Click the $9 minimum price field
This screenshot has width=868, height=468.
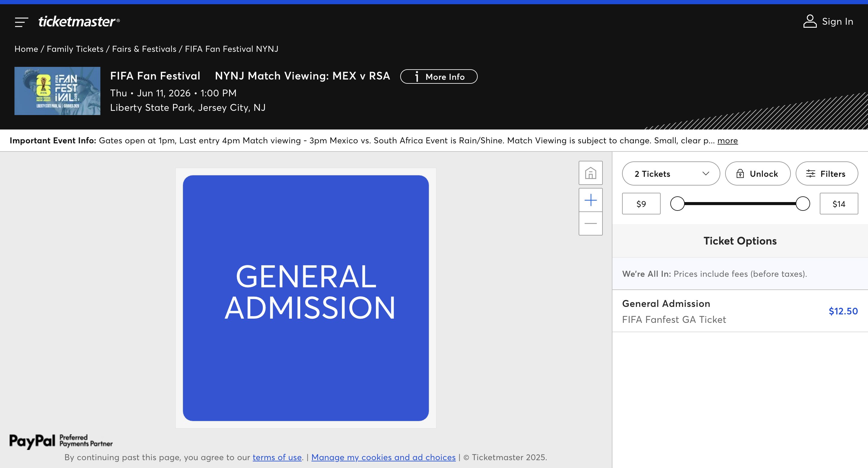641,204
